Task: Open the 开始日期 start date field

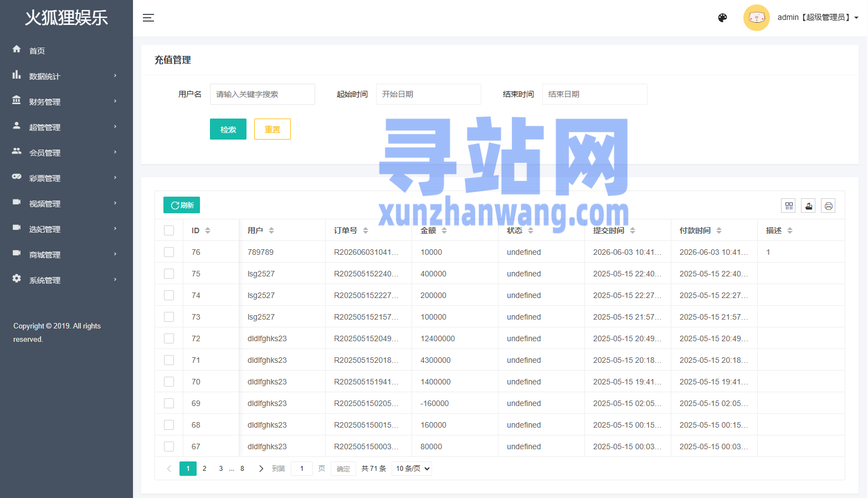Action: pos(429,94)
